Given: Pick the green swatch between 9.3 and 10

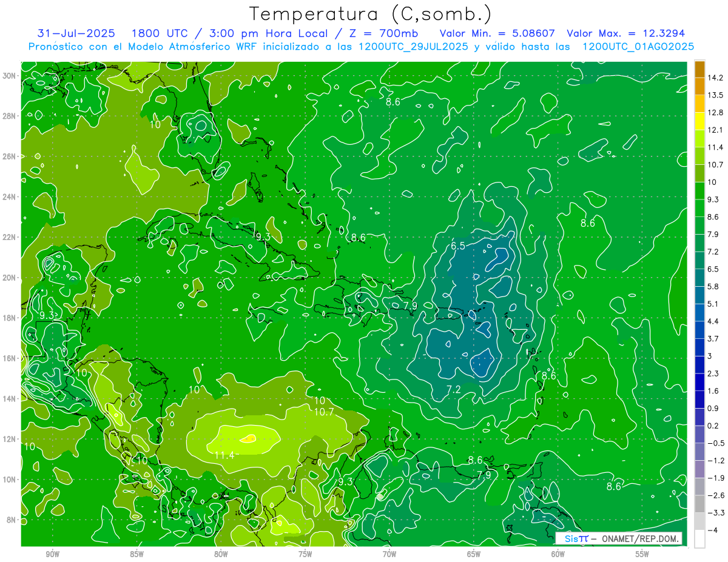Looking at the screenshot, I should coord(699,190).
